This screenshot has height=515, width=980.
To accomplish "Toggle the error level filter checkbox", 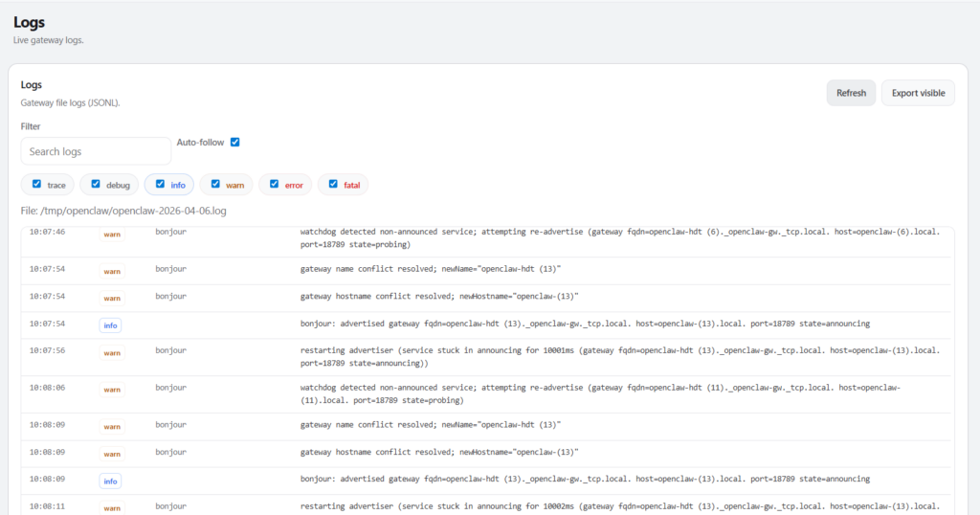I will (275, 184).
